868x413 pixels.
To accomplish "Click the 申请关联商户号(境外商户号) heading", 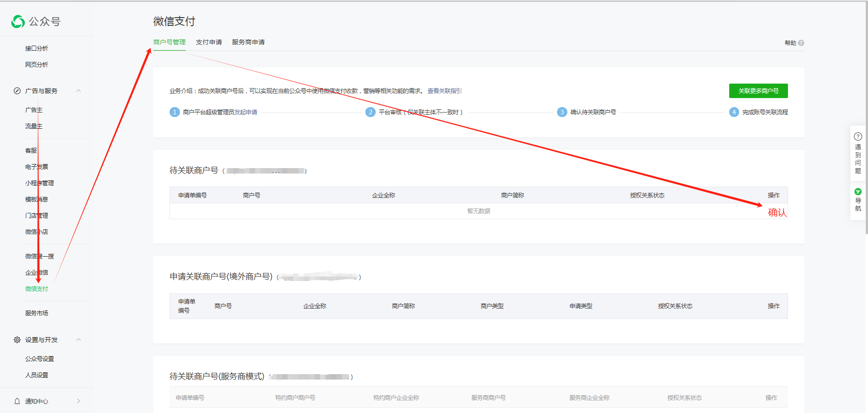I will point(221,277).
